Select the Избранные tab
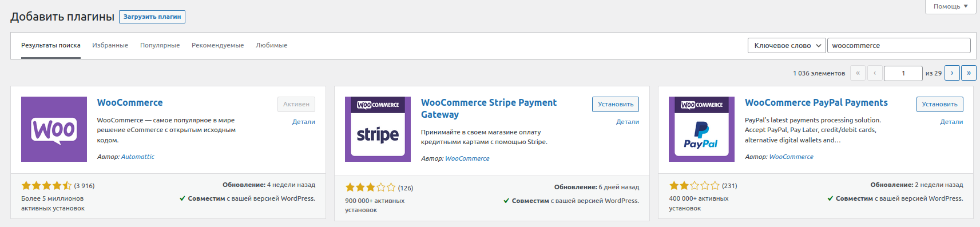The width and height of the screenshot is (980, 227). pos(110,45)
